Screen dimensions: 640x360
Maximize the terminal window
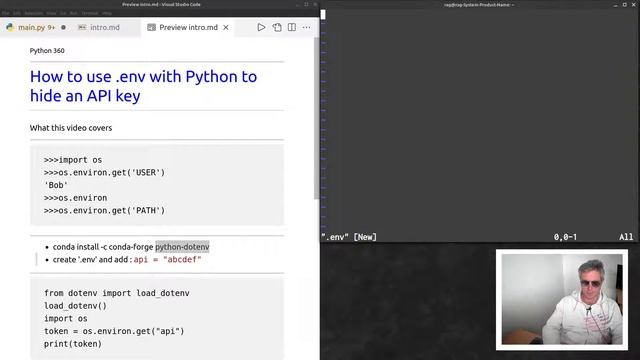pyautogui.click(x=624, y=5)
